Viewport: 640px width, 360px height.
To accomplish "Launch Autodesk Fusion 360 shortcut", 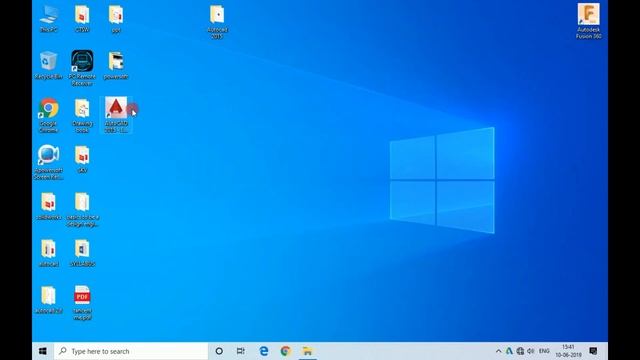I will click(x=588, y=21).
